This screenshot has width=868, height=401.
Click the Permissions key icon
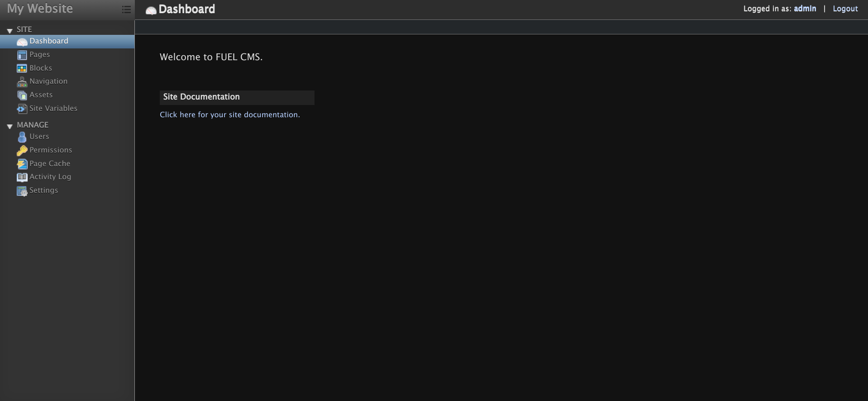tap(22, 150)
